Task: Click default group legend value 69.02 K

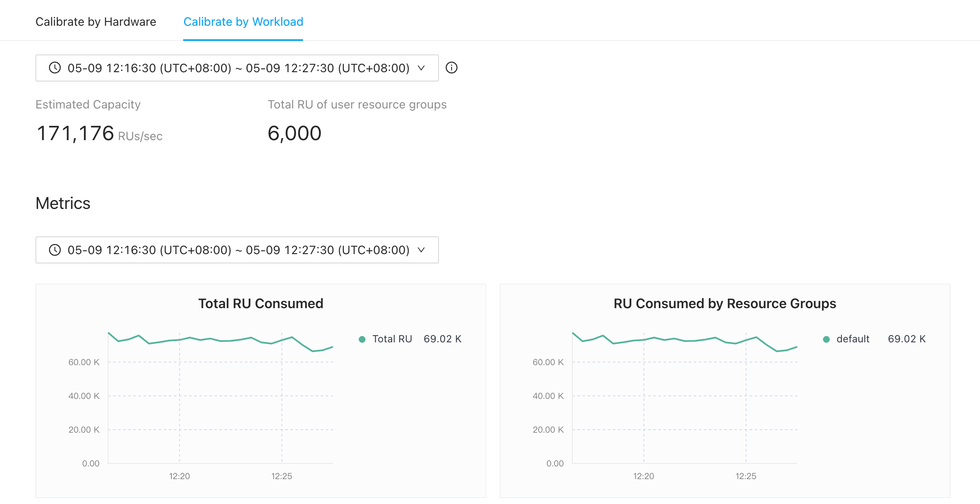Action: tap(907, 339)
